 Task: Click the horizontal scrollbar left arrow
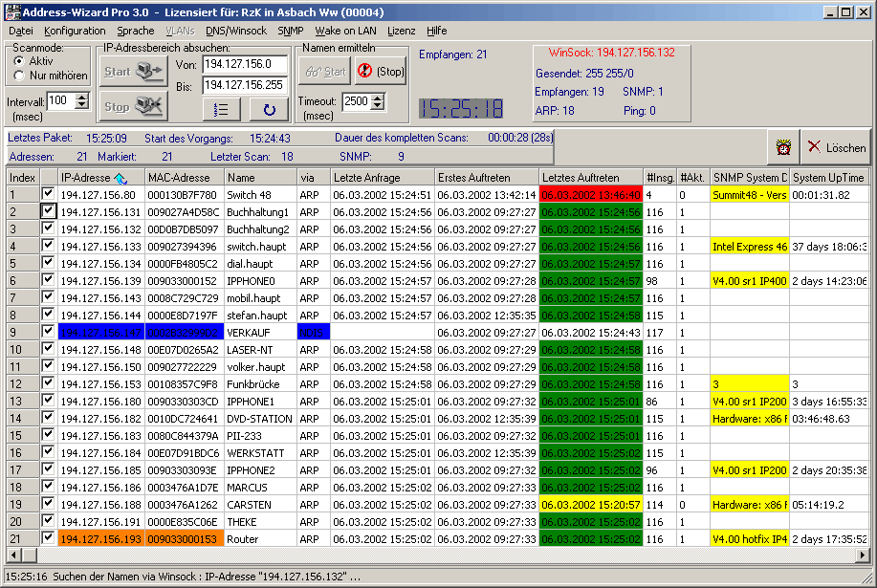[x=13, y=555]
